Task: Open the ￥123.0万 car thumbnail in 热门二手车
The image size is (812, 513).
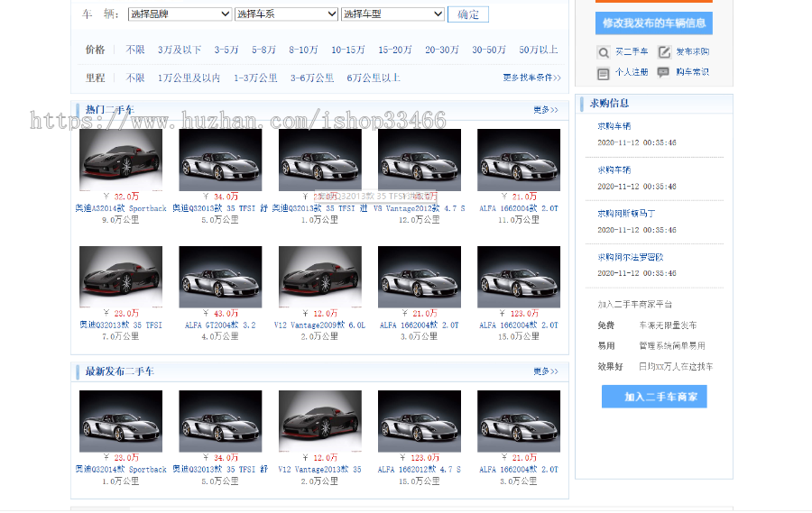Action: coord(518,277)
